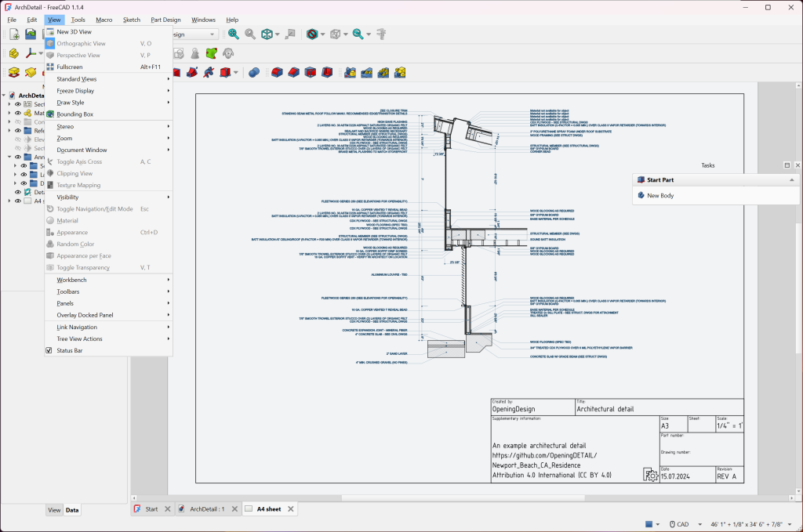Click the Polar Pattern icon
The image size is (803, 532).
click(383, 73)
